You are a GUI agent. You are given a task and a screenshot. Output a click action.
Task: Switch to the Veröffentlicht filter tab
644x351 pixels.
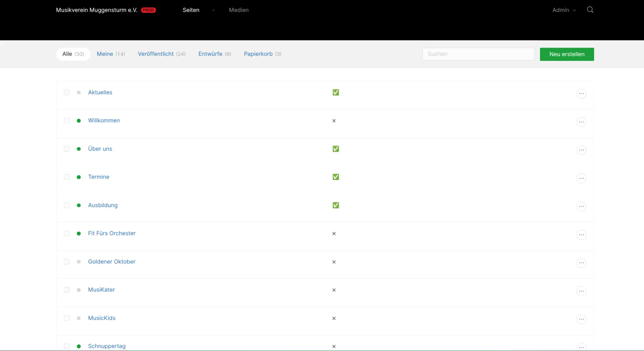pyautogui.click(x=162, y=54)
